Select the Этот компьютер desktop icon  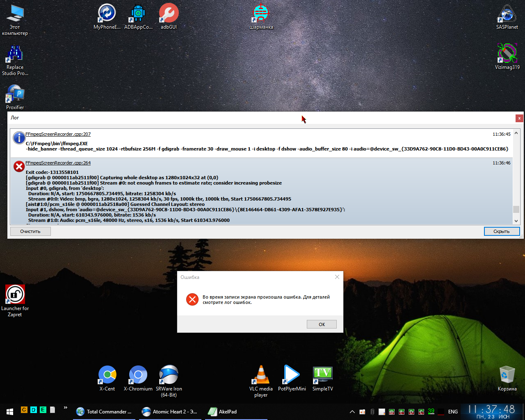coord(15,20)
